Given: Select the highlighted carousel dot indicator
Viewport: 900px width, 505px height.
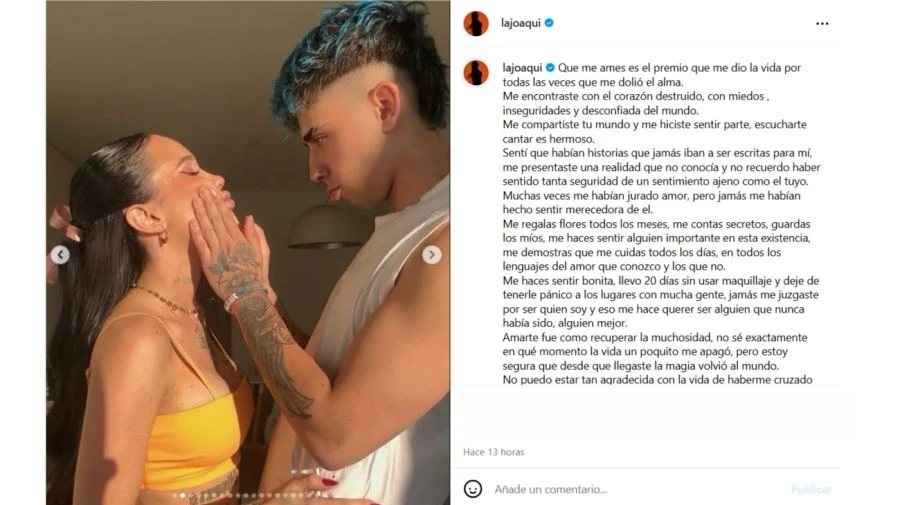Looking at the screenshot, I should 183,495.
